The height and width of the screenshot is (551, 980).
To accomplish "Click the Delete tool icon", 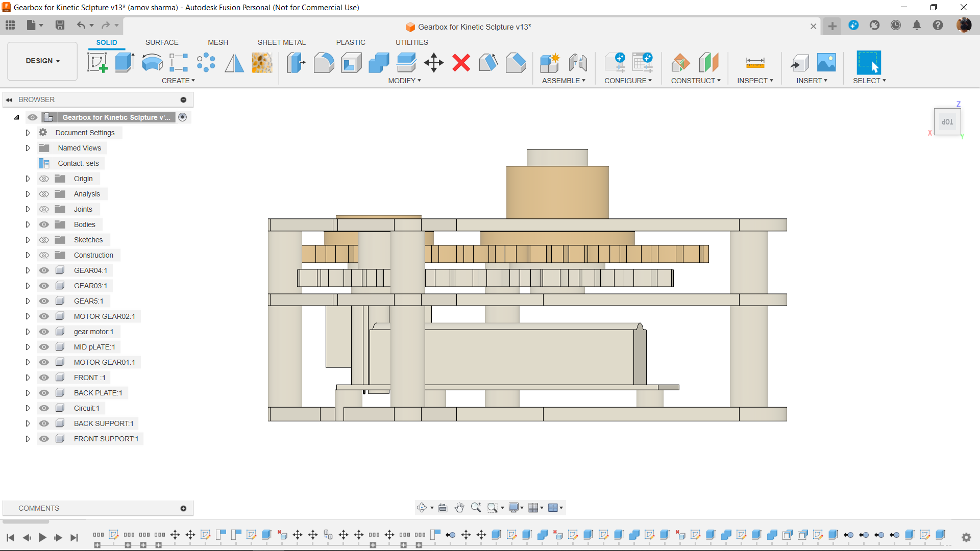I will (x=462, y=63).
